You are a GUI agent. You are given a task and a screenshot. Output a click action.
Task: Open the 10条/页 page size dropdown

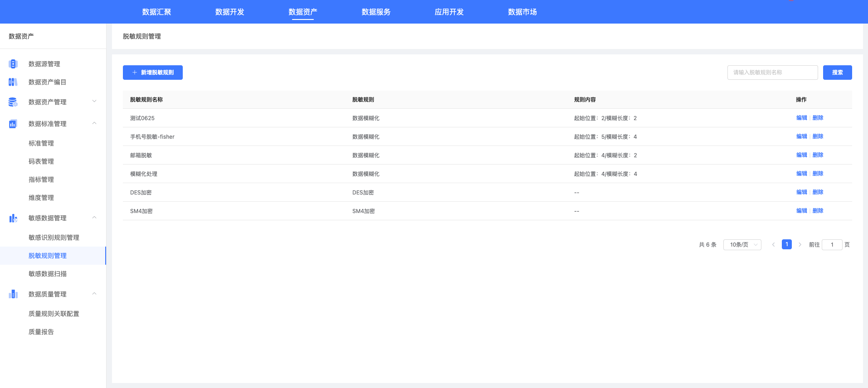(x=742, y=245)
